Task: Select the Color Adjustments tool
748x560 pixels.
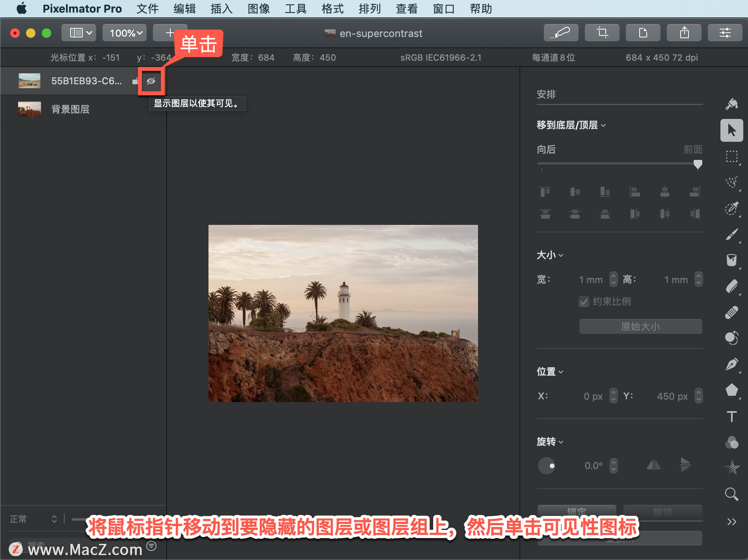Action: coord(731,338)
